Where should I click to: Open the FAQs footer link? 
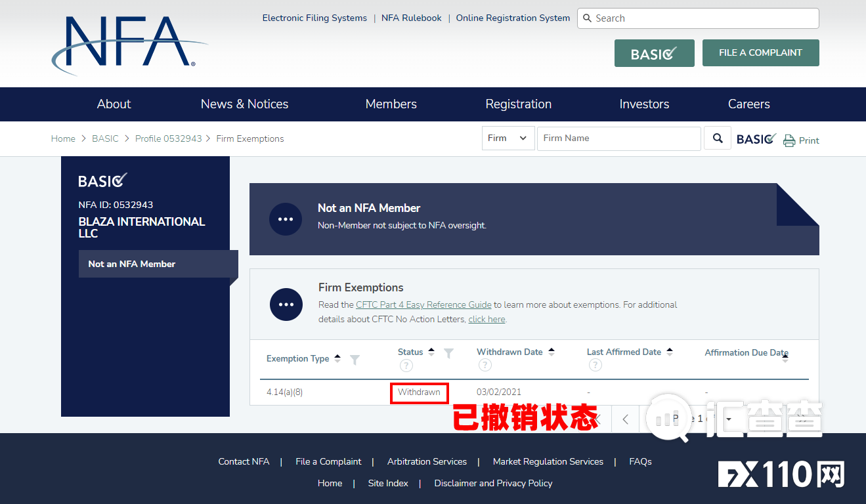tap(640, 461)
